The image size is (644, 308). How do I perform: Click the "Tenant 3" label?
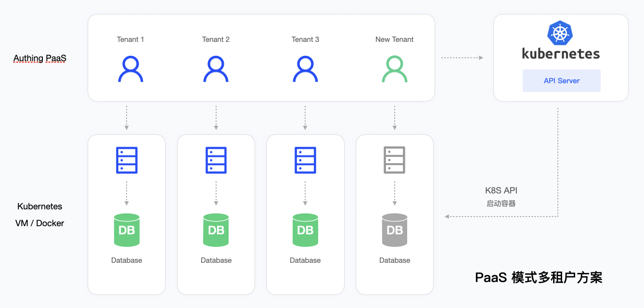(x=305, y=39)
